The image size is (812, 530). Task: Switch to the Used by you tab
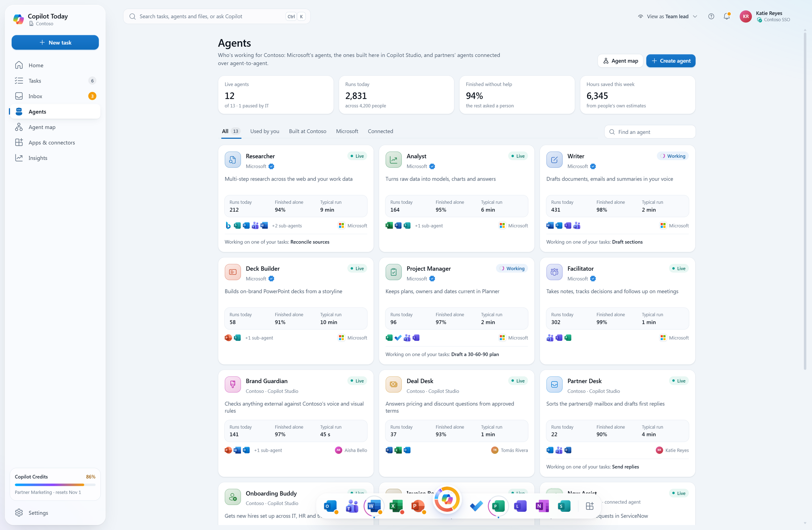[x=265, y=131]
